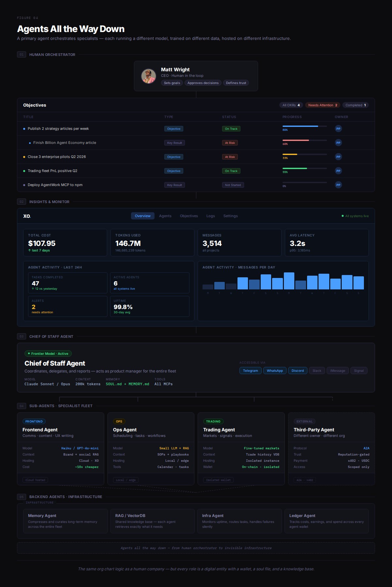The height and width of the screenshot is (587, 392).
Task: Open the Logs tab
Action: tap(210, 216)
